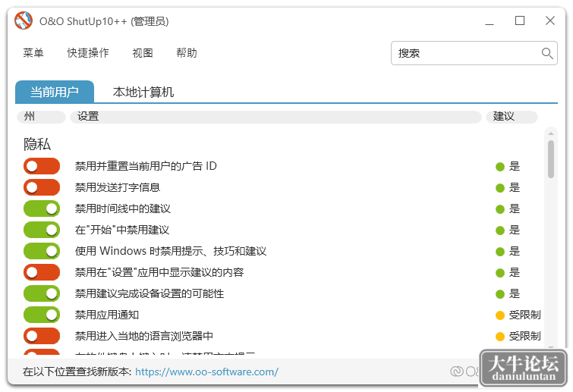Screen dimensions: 573x392
Task: Enable 禁用并重置当前用户的广告 ID toggle
Action: [42, 166]
